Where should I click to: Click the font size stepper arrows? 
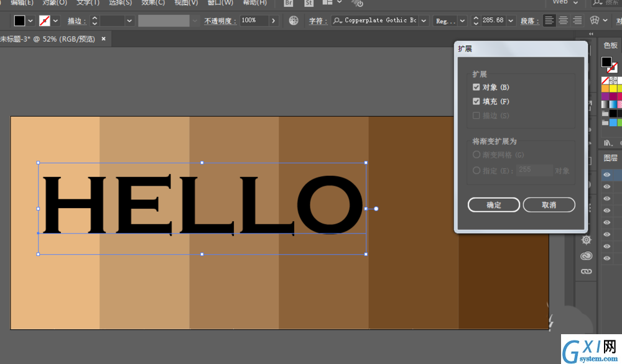coord(476,20)
